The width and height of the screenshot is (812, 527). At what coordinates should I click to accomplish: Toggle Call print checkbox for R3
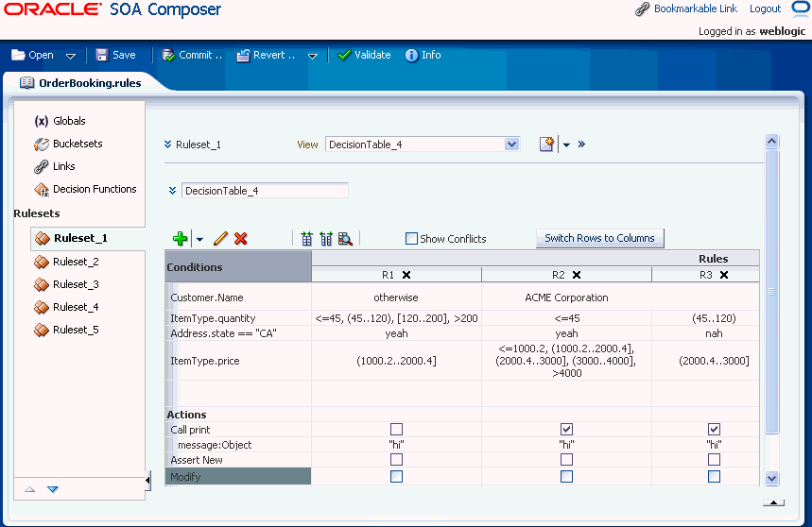[714, 430]
